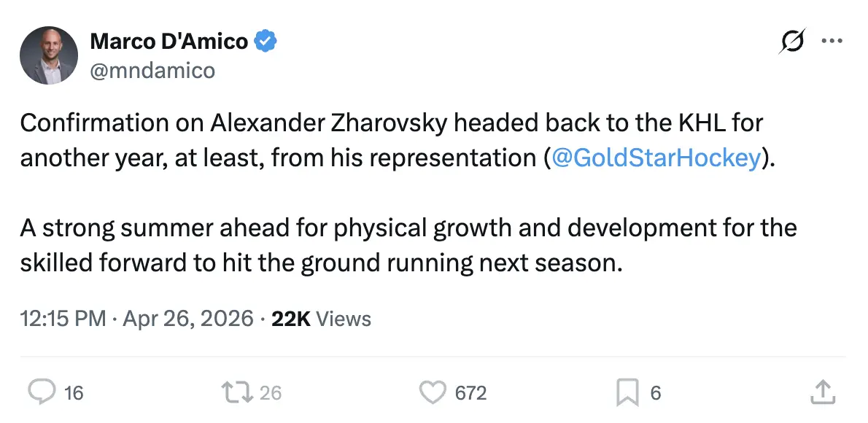
Task: Click the blue verified badge
Action: click(x=265, y=42)
